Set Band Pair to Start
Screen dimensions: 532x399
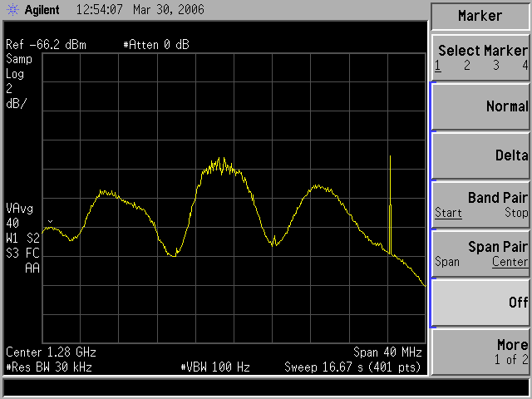tap(448, 213)
